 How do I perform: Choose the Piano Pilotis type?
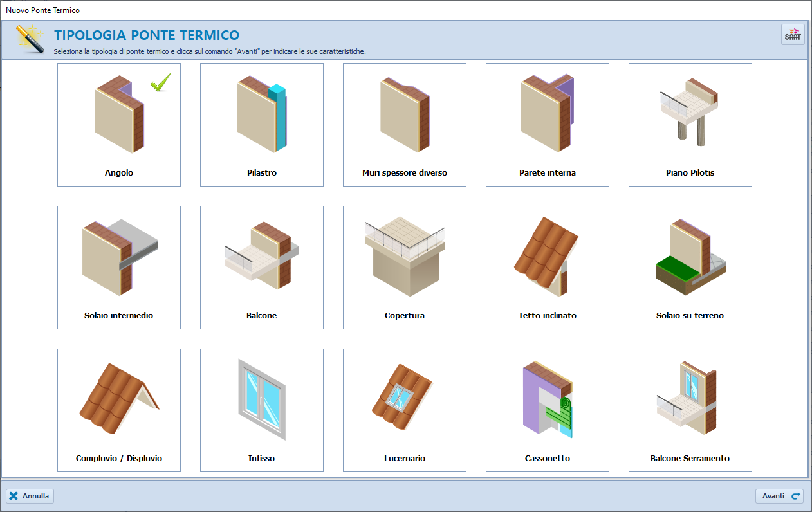[690, 125]
